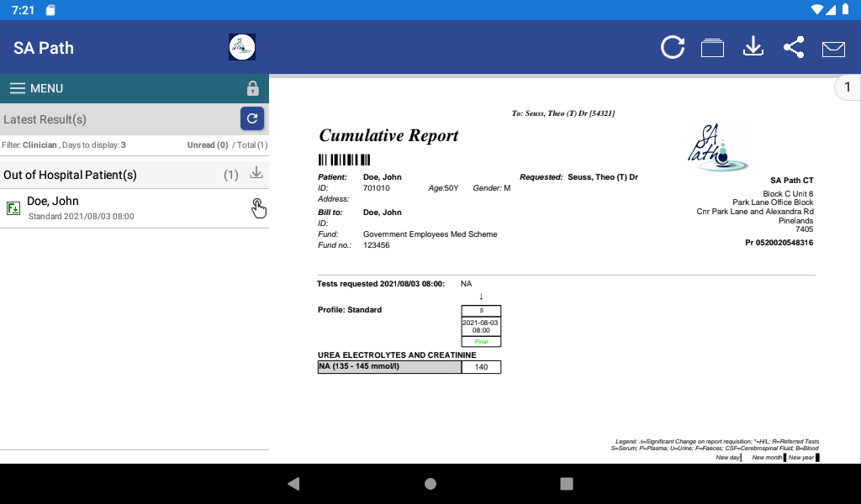Viewport: 861px width, 504px height.
Task: Tap the SA Path logo in header
Action: coord(242,48)
